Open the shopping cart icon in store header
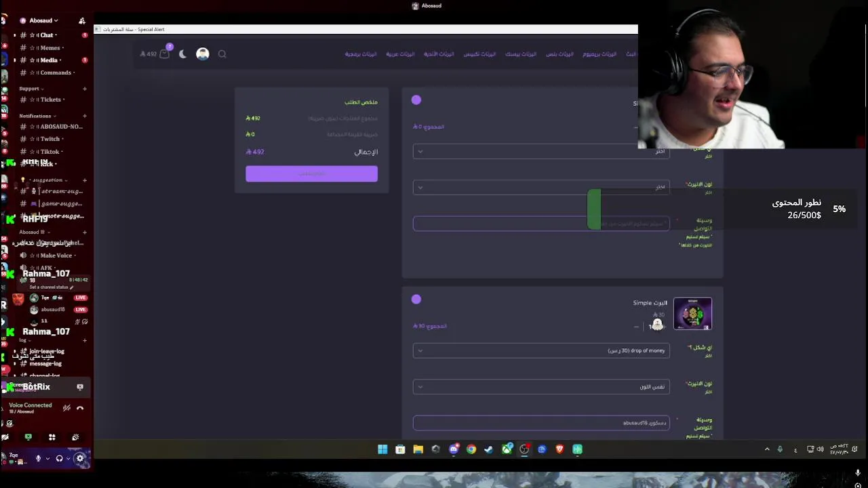Screen dimensions: 868x488 (x=164, y=54)
